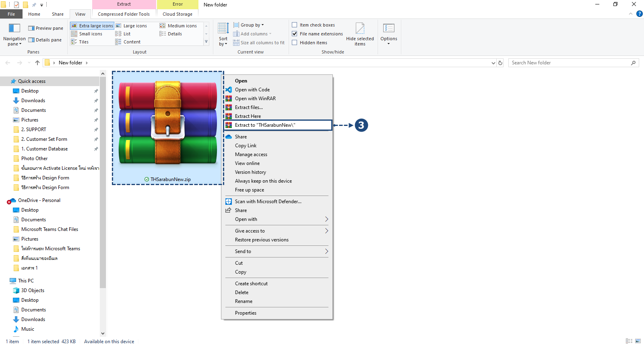
Task: Open folder Options icon
Action: click(388, 29)
